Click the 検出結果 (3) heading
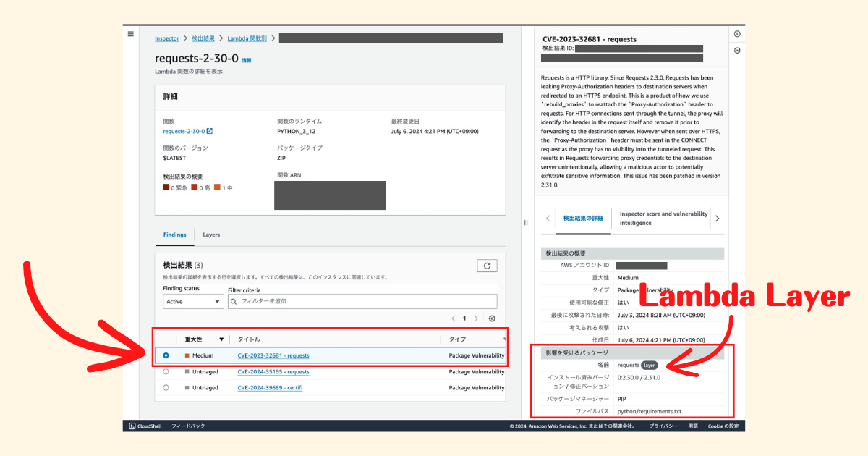This screenshot has width=868, height=456. click(183, 266)
